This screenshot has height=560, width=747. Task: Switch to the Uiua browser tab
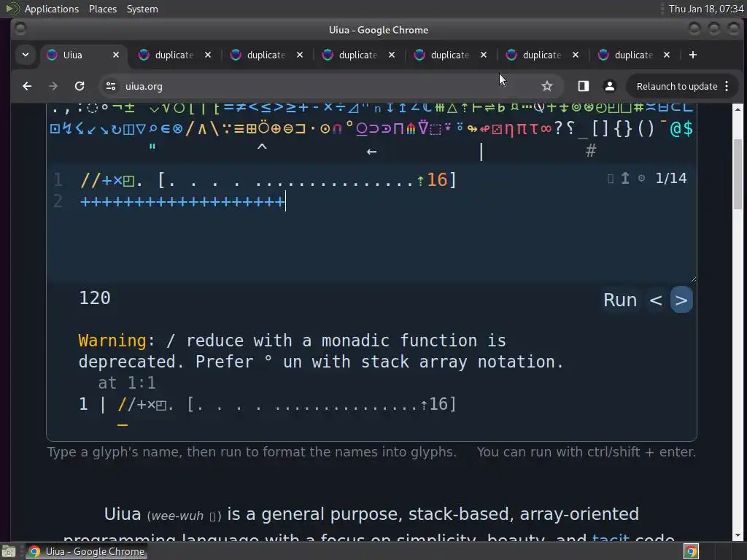83,55
